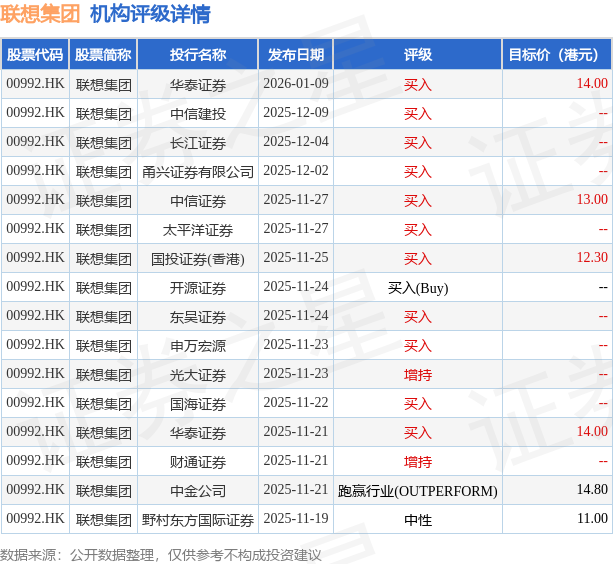Click the 股票简称 column header
Screen dimensions: 613x564
[103, 54]
